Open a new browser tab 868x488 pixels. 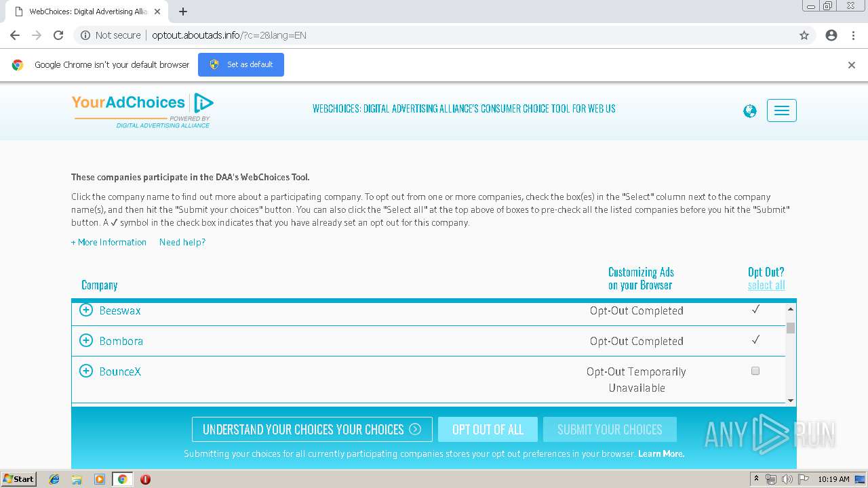coord(183,12)
